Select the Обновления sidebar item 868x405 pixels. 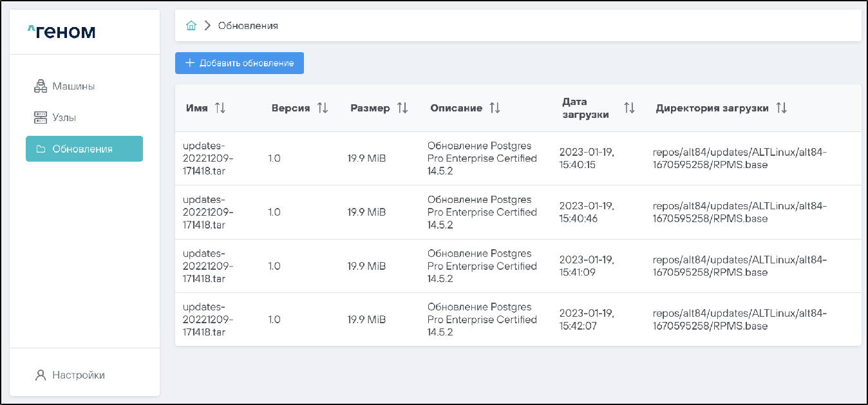point(84,149)
